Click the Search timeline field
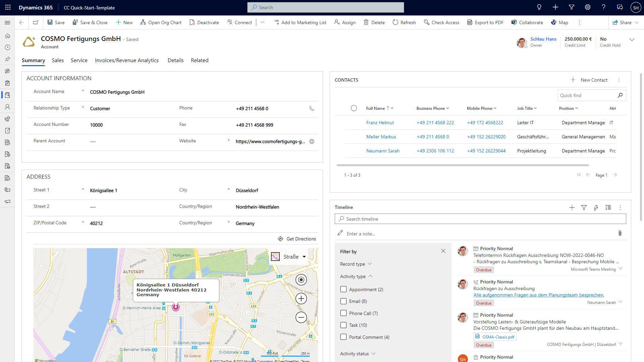 point(480,219)
